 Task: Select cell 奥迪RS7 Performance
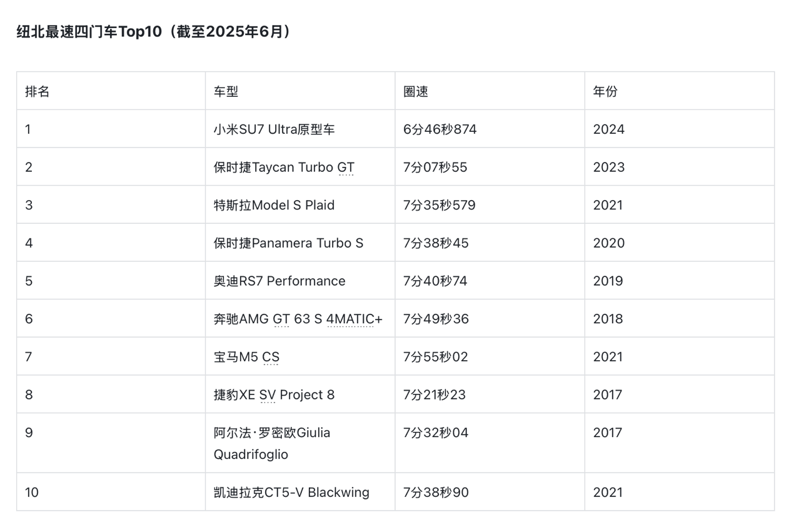coord(300,281)
